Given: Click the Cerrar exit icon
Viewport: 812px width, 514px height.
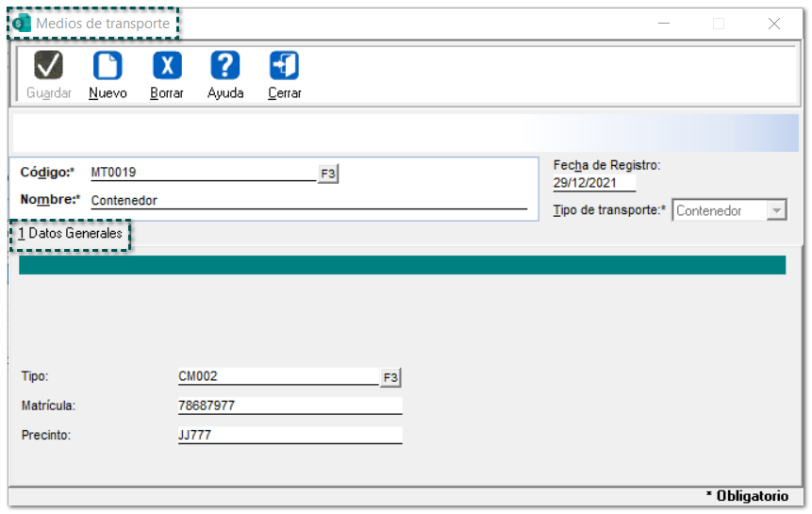Looking at the screenshot, I should click(x=284, y=66).
